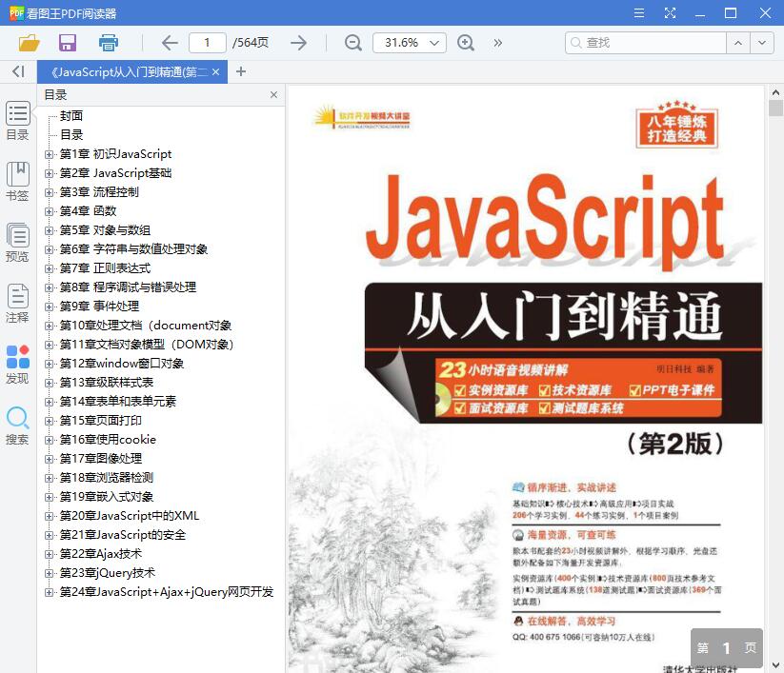Expand 第5章 对象与数组 node

[49, 230]
